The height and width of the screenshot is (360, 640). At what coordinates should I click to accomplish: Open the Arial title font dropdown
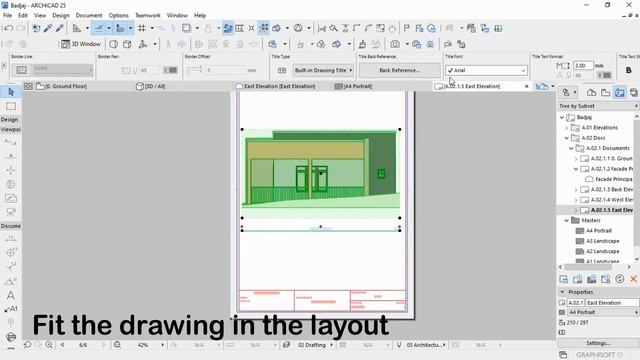click(x=486, y=70)
